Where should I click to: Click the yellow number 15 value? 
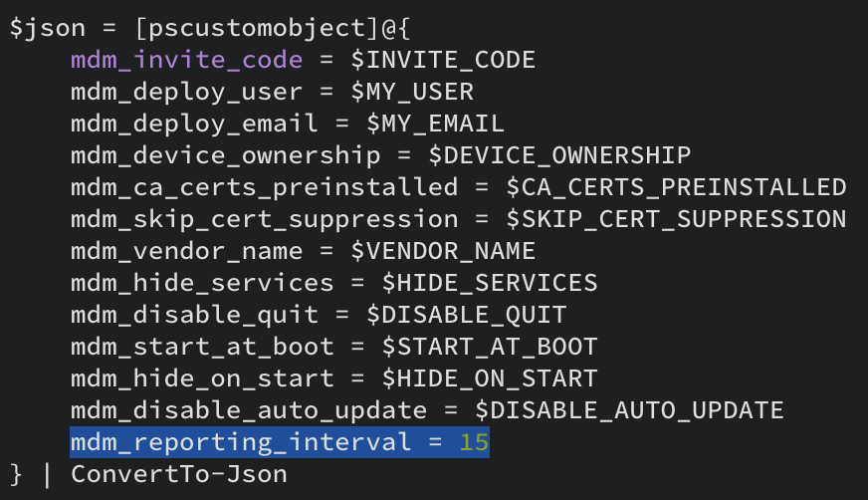[x=475, y=442]
